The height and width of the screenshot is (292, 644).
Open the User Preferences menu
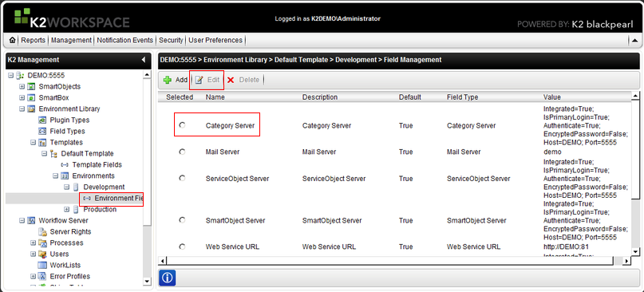[x=215, y=40]
